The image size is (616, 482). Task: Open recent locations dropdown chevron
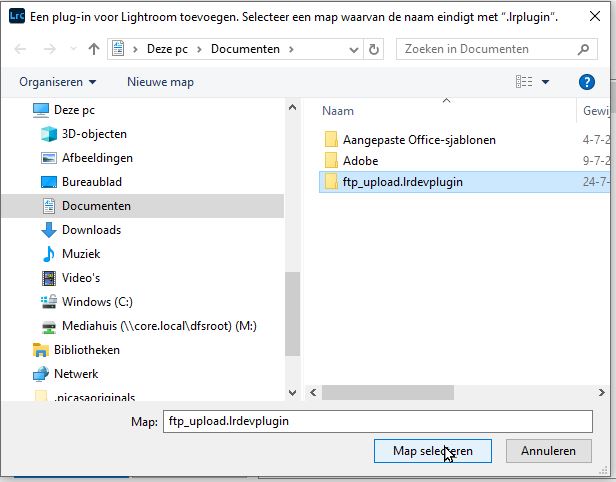[70, 49]
